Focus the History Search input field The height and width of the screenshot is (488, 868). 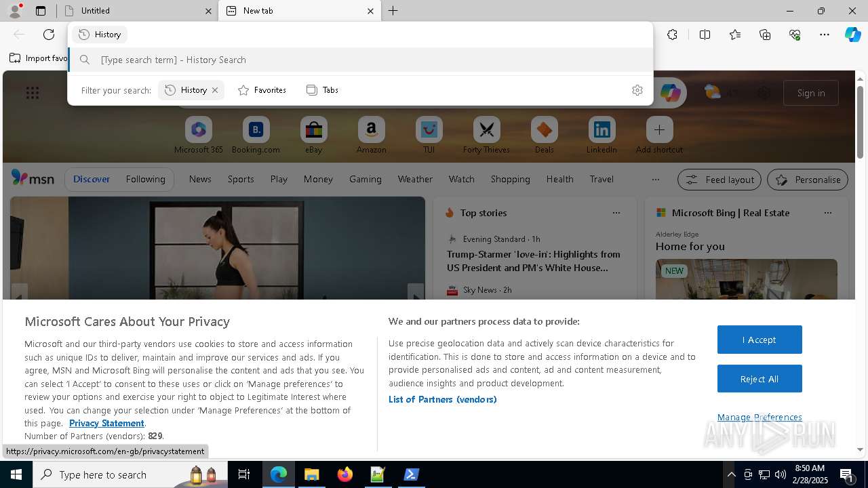tap(361, 60)
